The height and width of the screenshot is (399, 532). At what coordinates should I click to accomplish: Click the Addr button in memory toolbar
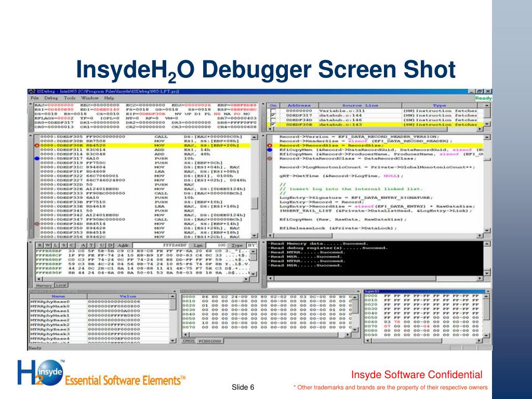pyautogui.click(x=123, y=245)
